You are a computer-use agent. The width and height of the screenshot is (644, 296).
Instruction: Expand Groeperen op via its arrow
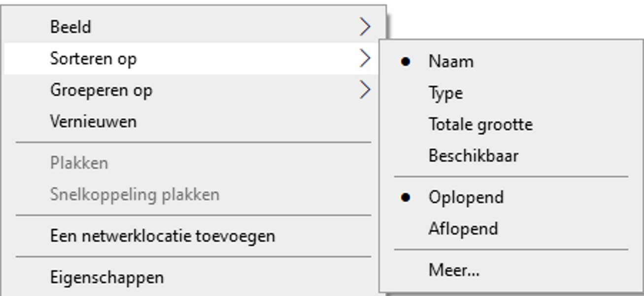pos(365,90)
